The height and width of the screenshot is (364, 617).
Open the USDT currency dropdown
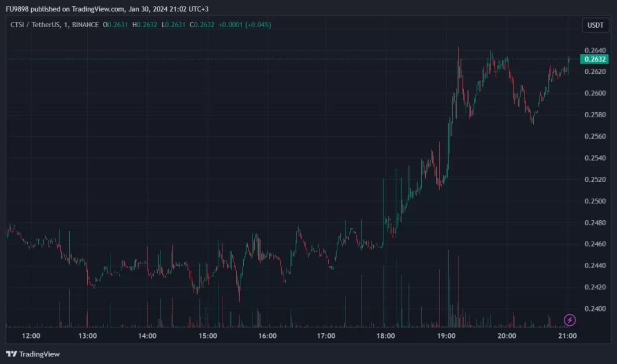pyautogui.click(x=595, y=25)
